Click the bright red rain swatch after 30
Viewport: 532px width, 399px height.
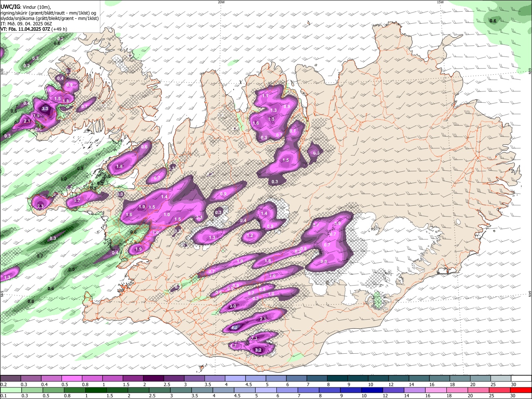pyautogui.click(x=521, y=390)
